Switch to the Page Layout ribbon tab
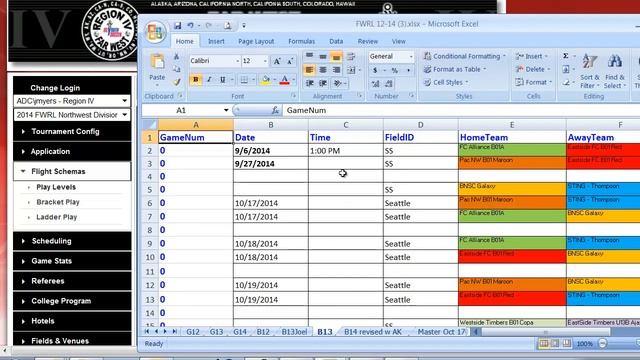 click(x=256, y=41)
